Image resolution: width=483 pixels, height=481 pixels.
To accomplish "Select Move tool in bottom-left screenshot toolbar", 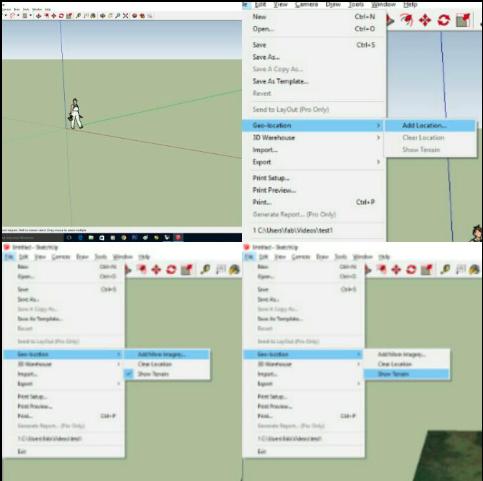I will [156, 269].
